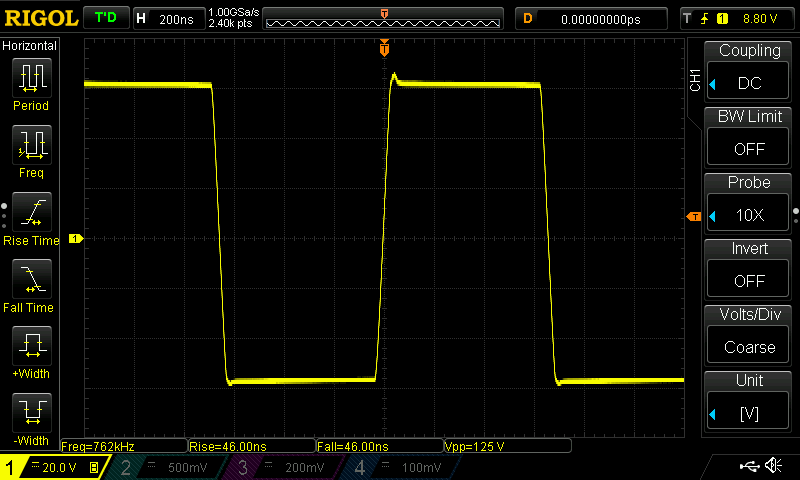This screenshot has height=480, width=800.
Task: Select channel 3 tab at 200mV
Action: pos(282,467)
